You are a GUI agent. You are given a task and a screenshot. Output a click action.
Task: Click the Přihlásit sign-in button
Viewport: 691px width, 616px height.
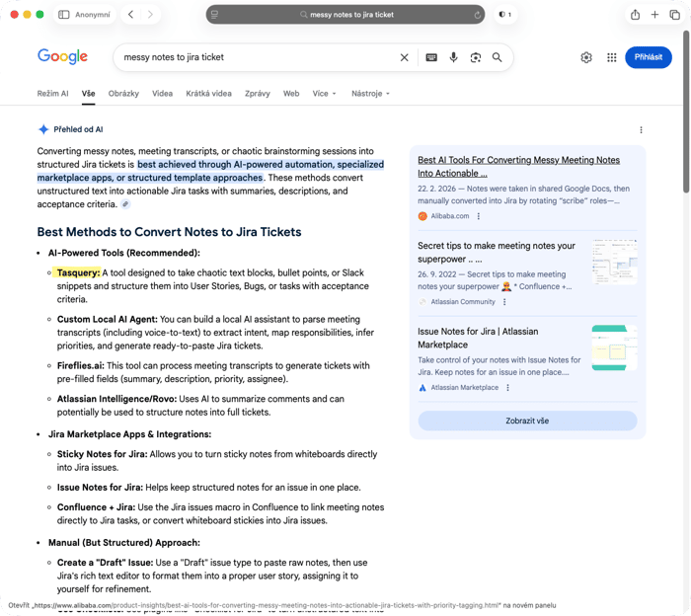649,57
